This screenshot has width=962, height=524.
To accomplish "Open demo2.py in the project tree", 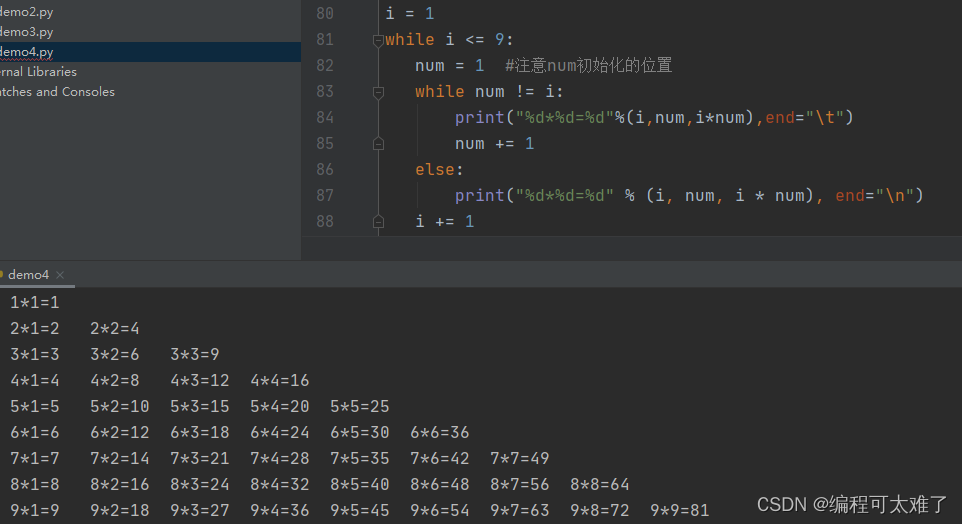I will 26,12.
